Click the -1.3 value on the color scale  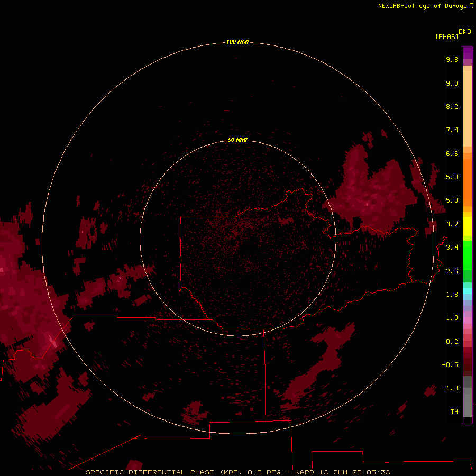(x=450, y=388)
